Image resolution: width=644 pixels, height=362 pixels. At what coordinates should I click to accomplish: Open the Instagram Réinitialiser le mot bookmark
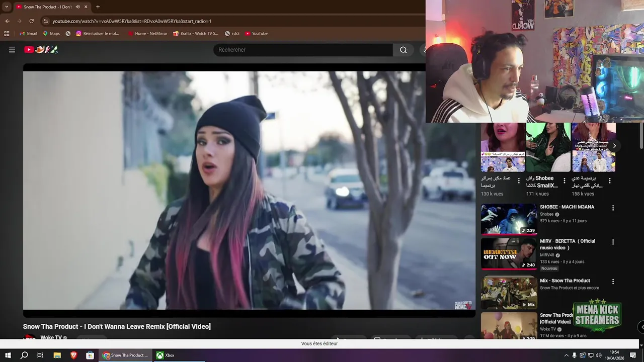coord(98,33)
